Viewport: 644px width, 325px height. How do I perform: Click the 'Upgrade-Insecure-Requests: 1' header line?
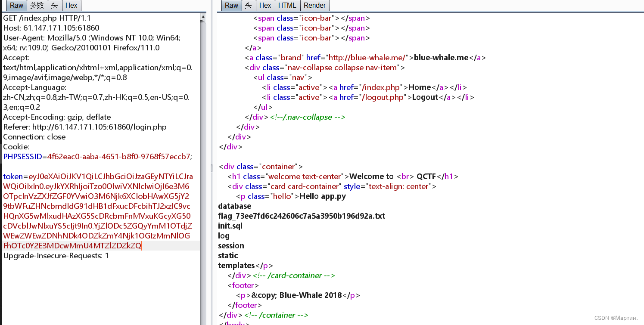56,256
